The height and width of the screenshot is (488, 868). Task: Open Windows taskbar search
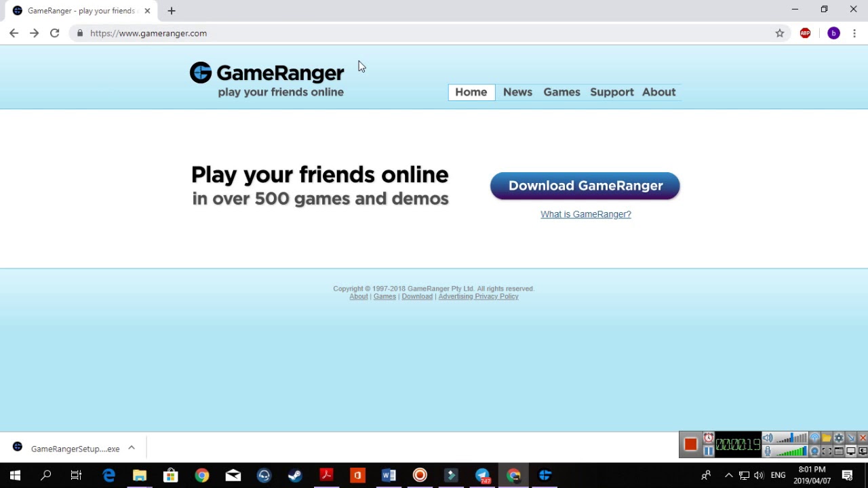(x=46, y=475)
